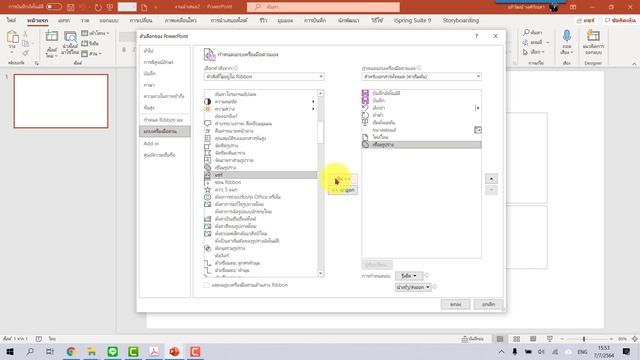Open the Customize Ribbon options category
Image resolution: width=640 pixels, height=360 pixels.
click(x=164, y=120)
